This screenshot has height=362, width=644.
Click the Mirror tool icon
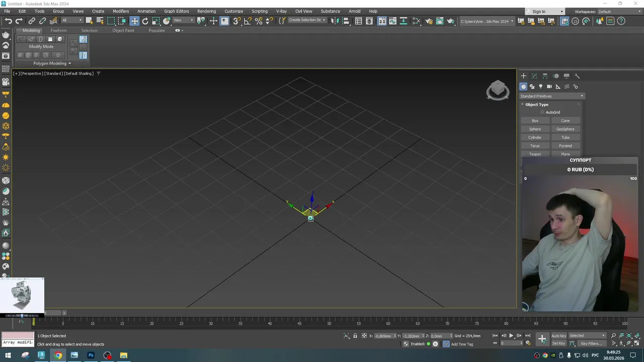[335, 21]
